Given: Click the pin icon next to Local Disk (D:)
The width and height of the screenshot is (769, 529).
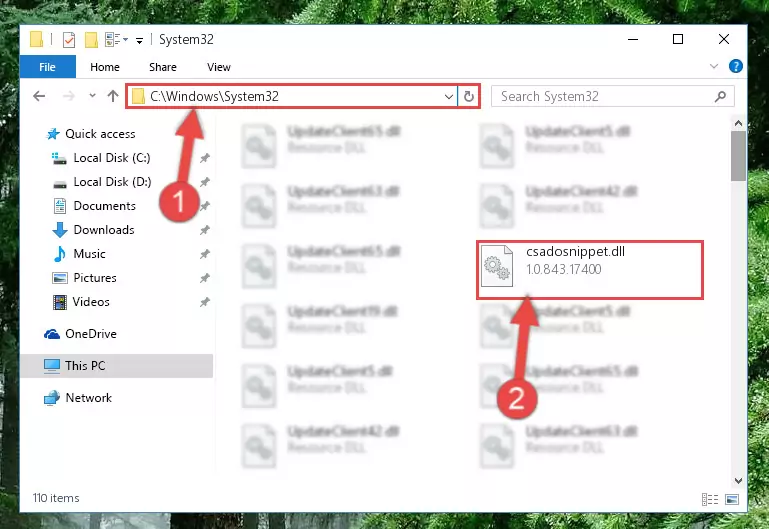Looking at the screenshot, I should tap(205, 182).
